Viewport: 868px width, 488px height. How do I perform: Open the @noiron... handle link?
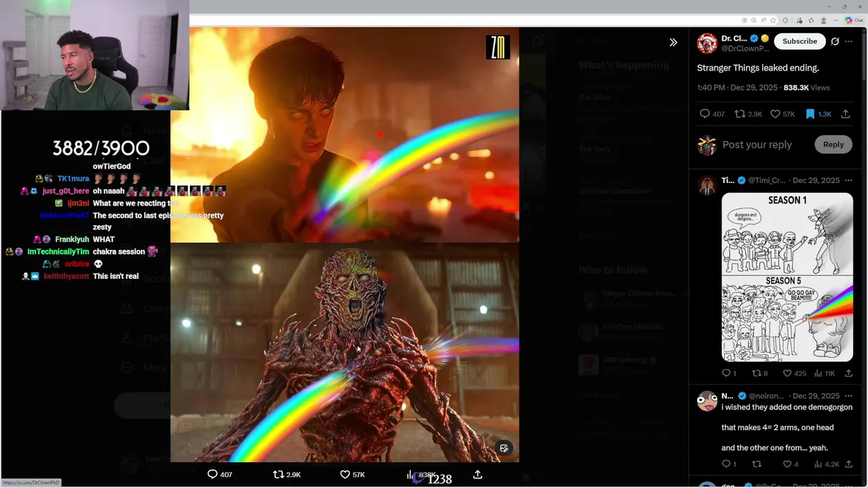click(766, 396)
